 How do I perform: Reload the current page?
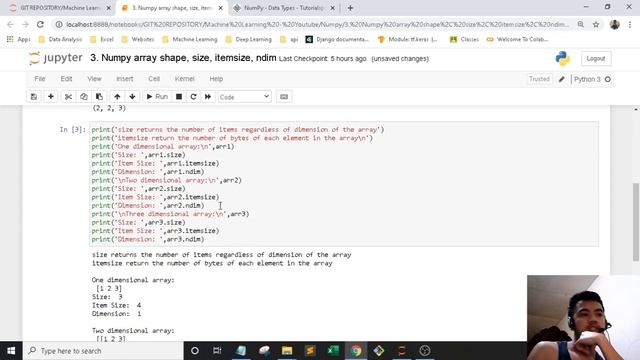pyautogui.click(x=40, y=24)
